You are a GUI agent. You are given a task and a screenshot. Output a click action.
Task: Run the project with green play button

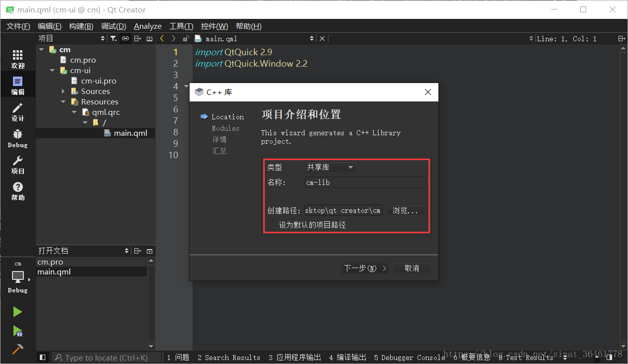coord(17,312)
